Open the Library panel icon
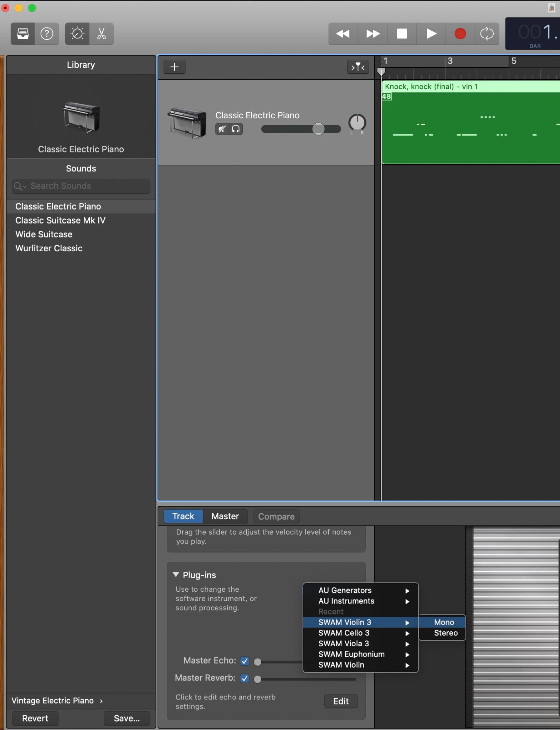 [x=23, y=34]
